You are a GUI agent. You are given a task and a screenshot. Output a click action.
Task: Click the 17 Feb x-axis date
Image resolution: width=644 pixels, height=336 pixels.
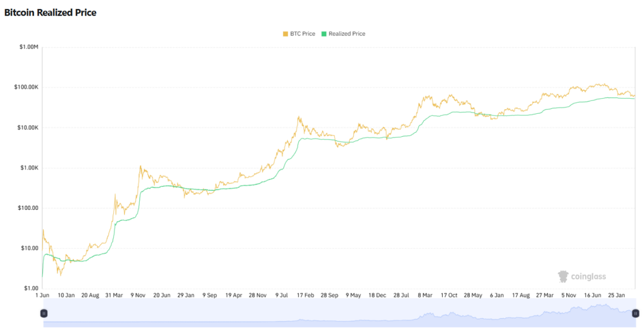[x=304, y=295]
